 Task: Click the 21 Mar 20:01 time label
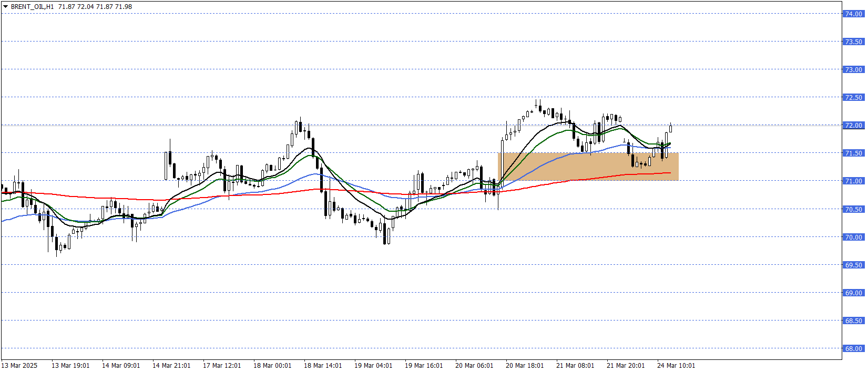point(626,366)
